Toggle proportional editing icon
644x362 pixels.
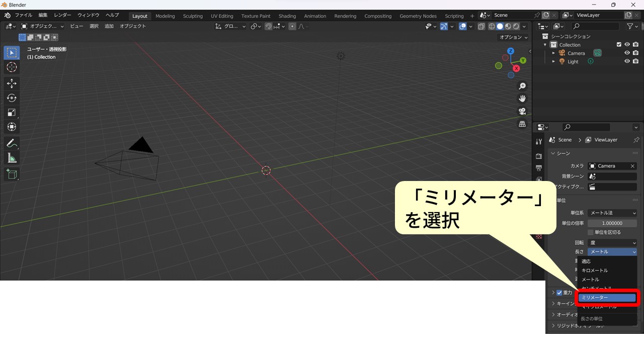pyautogui.click(x=292, y=26)
